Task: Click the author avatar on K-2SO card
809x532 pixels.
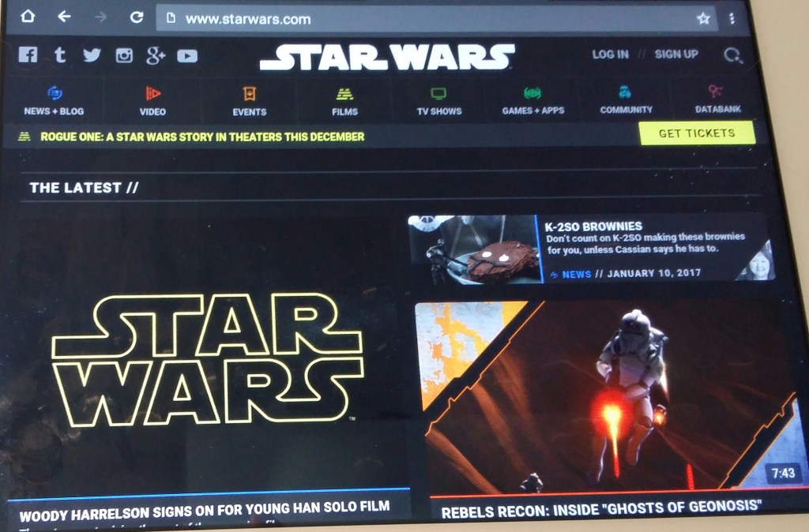Action: click(x=758, y=261)
